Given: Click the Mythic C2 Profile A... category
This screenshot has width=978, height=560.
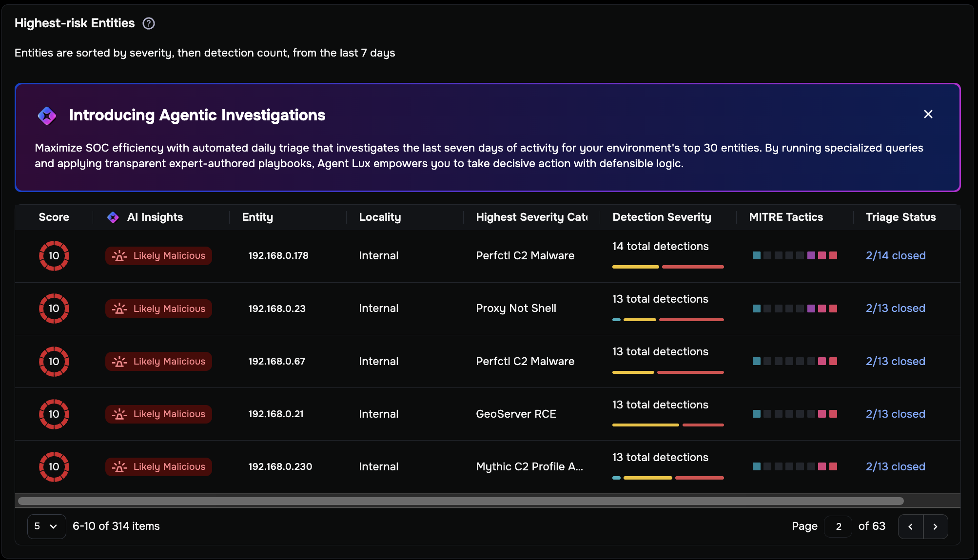Looking at the screenshot, I should coord(529,466).
